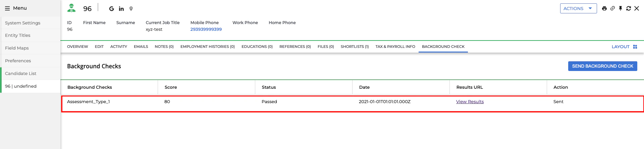Open the SHORTLISTS (1) tab
The width and height of the screenshot is (644, 149).
point(355,47)
